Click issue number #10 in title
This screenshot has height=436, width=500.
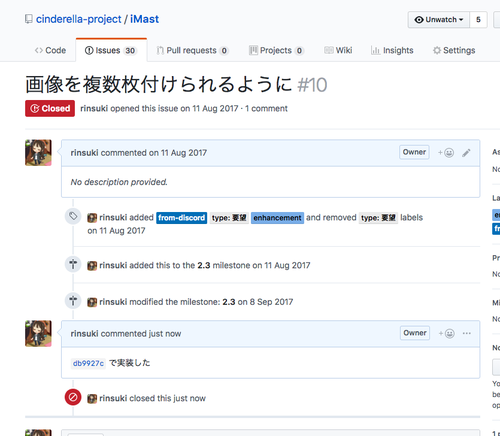click(x=312, y=85)
